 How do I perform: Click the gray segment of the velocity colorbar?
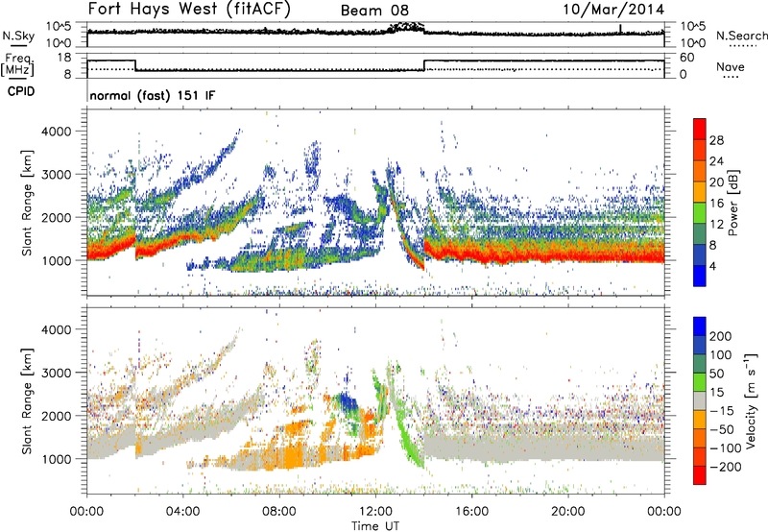coord(700,401)
